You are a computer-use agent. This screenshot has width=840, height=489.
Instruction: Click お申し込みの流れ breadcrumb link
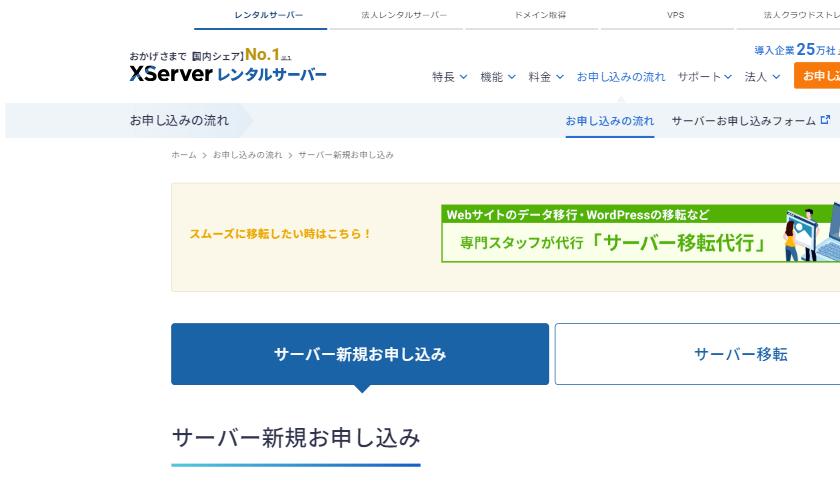(247, 155)
